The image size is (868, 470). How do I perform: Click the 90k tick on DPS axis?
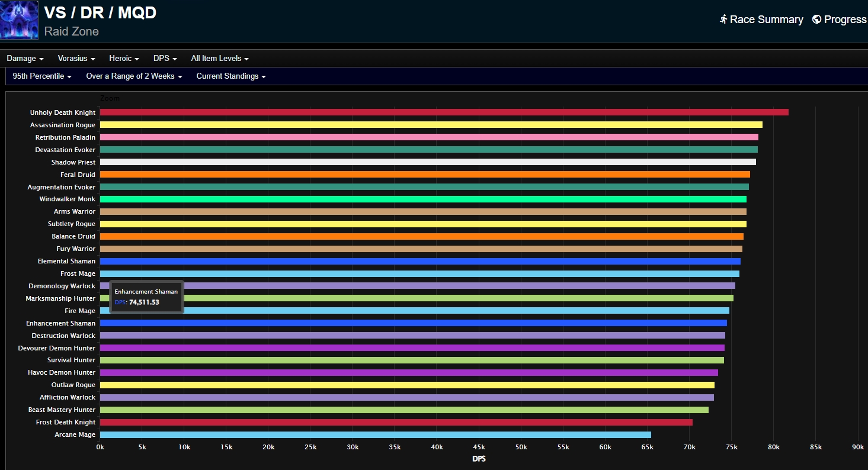click(858, 447)
